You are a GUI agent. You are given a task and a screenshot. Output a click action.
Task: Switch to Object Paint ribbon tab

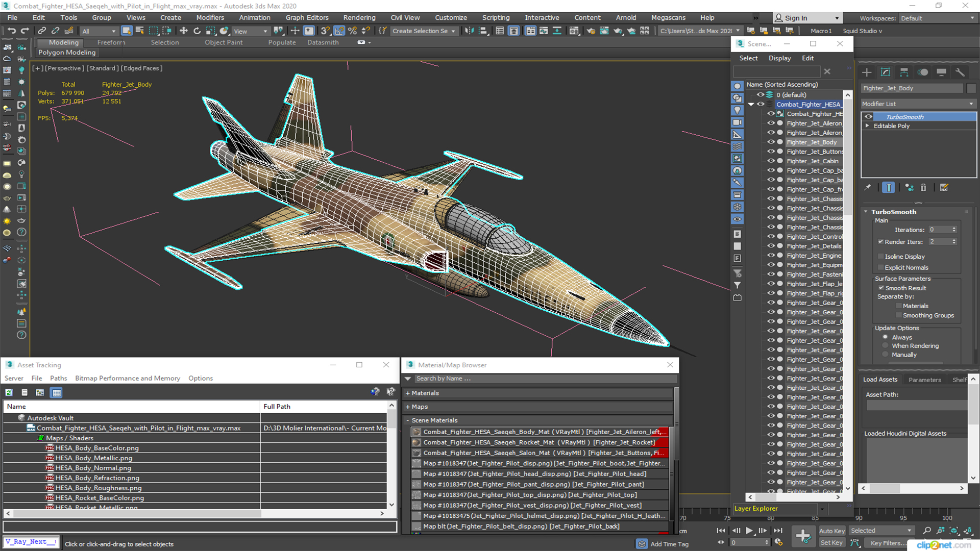[223, 42]
